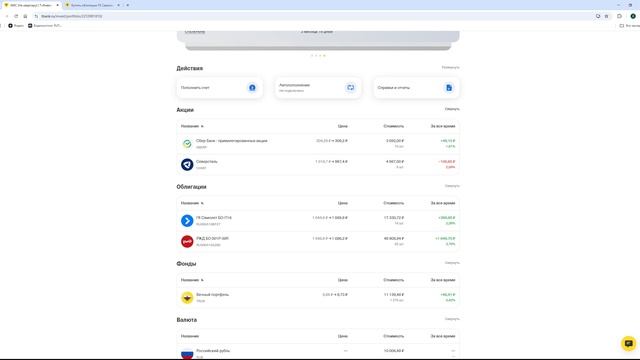Close the second browser tab

(x=118, y=5)
